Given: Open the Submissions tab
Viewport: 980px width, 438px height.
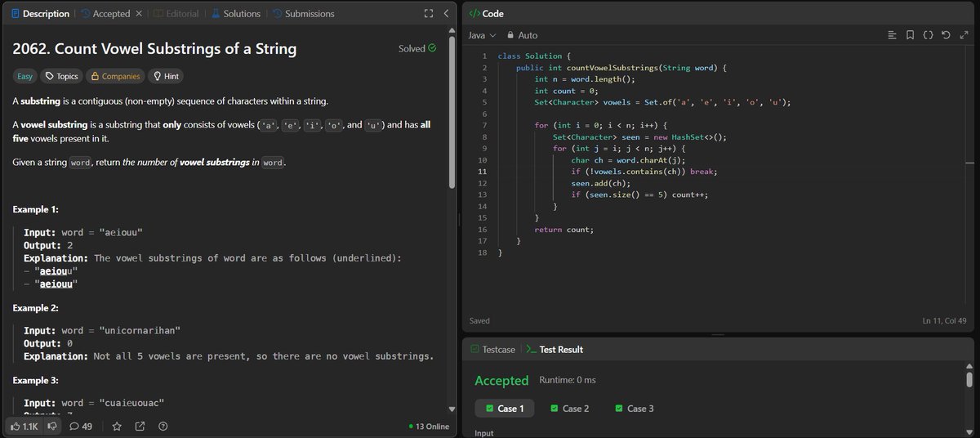Looking at the screenshot, I should (303, 14).
